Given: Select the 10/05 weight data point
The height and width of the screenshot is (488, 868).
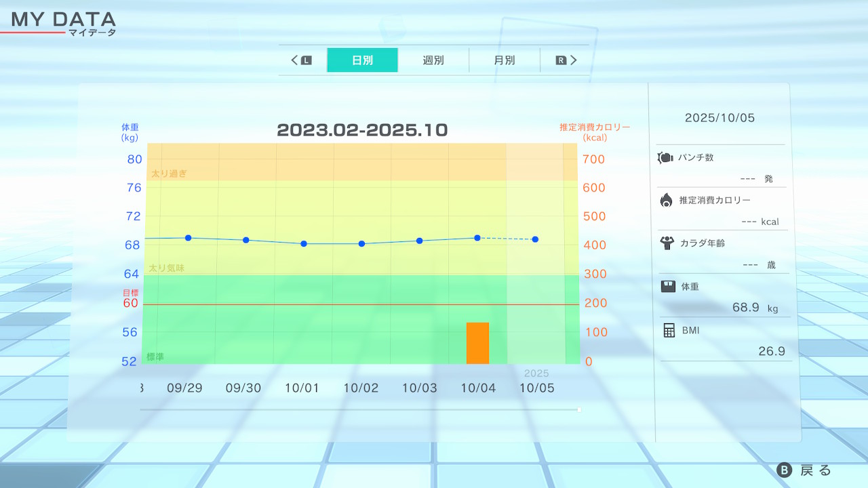Looking at the screenshot, I should tap(535, 239).
